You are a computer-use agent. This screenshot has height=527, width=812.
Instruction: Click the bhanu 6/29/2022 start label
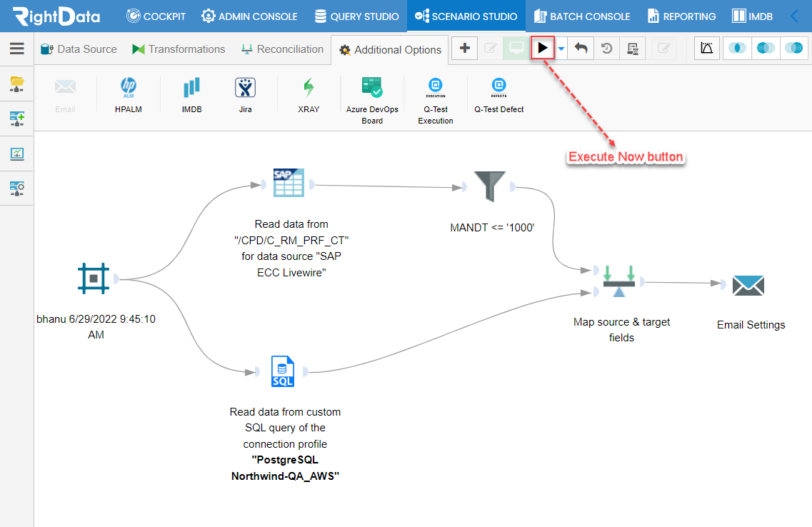tap(96, 326)
